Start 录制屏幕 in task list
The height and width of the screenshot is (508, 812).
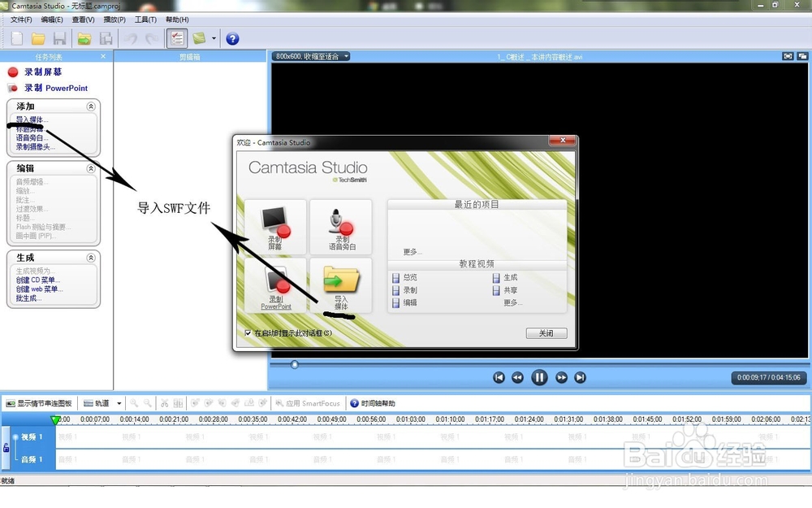(x=42, y=72)
